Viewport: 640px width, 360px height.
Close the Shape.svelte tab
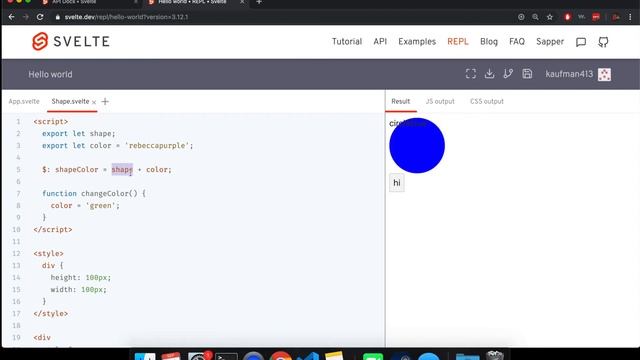click(94, 102)
